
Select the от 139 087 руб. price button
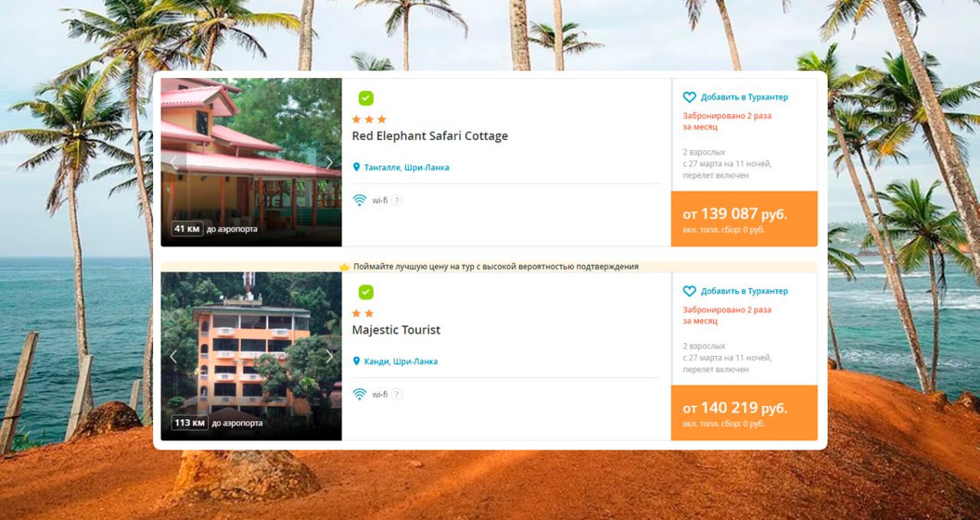click(x=744, y=219)
